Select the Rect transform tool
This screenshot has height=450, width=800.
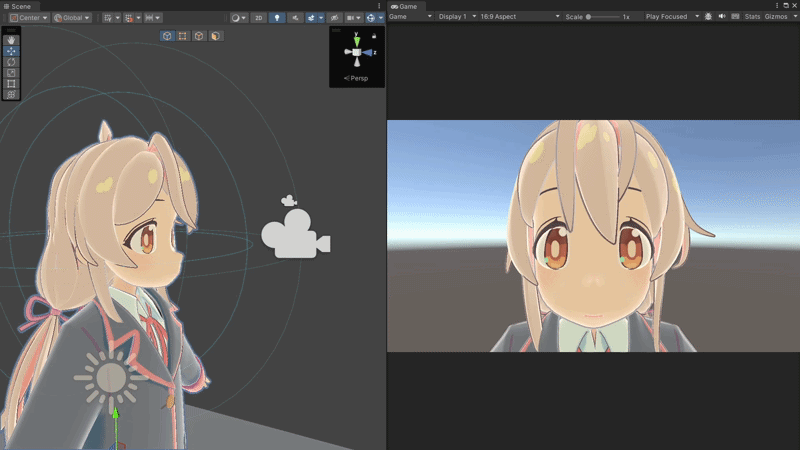[x=11, y=84]
